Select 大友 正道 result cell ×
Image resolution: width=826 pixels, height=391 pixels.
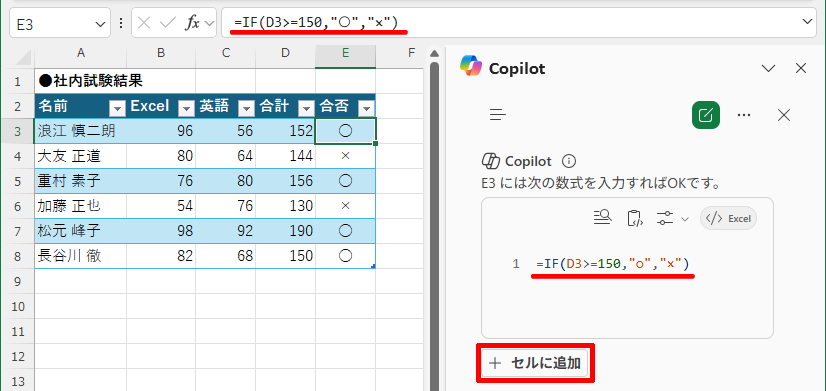coord(346,156)
